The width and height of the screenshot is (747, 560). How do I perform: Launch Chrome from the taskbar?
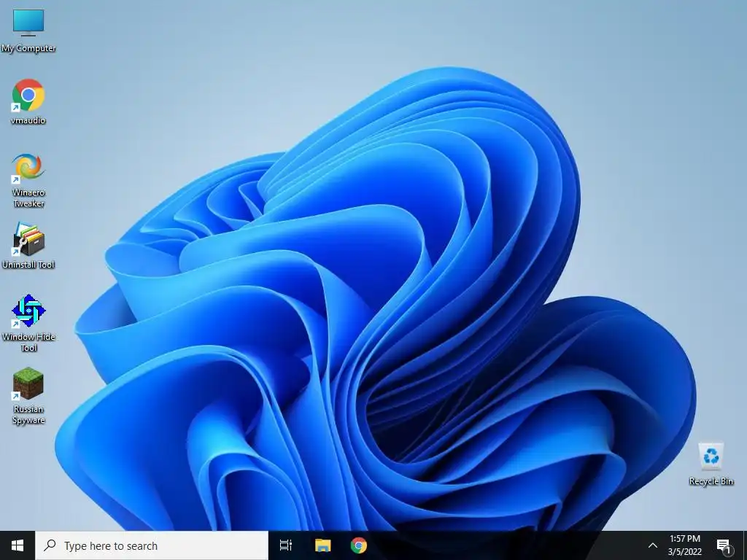coord(359,545)
